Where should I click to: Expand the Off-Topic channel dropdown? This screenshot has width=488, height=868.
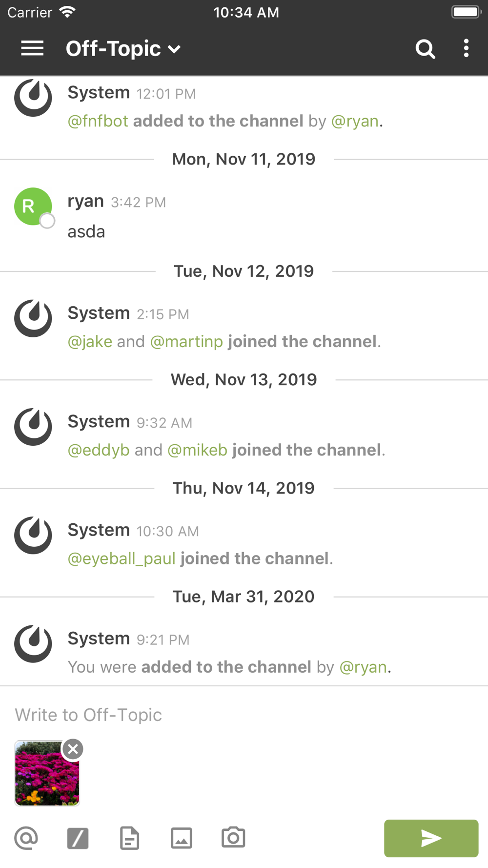123,48
